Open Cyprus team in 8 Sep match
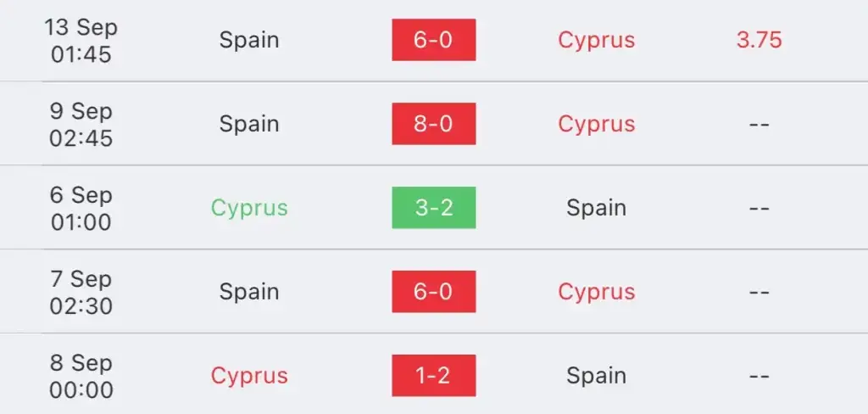This screenshot has width=868, height=414. click(249, 377)
